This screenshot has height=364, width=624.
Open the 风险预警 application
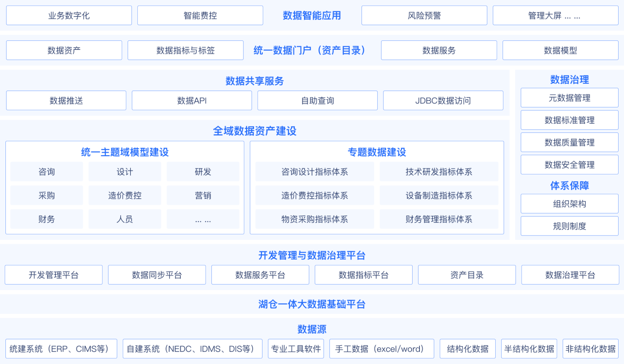[424, 15]
